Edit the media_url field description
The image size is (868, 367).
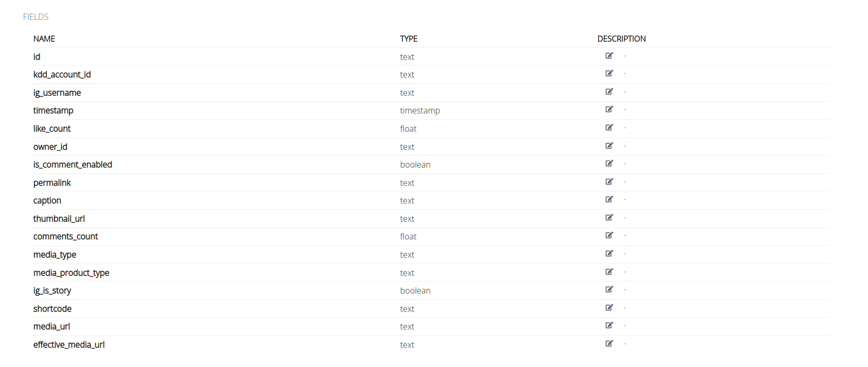coord(609,325)
